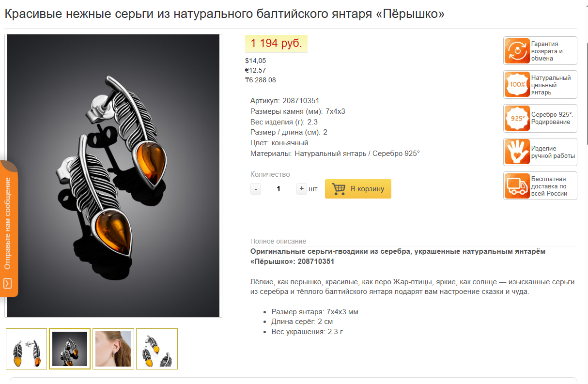Increase quantity with the plus button

pos(302,189)
